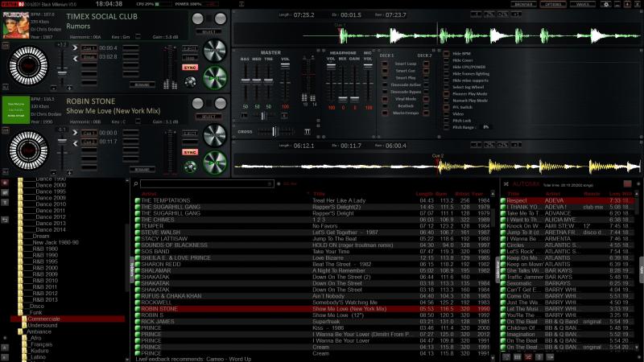Select the R&B 2013 folder

pos(45,299)
